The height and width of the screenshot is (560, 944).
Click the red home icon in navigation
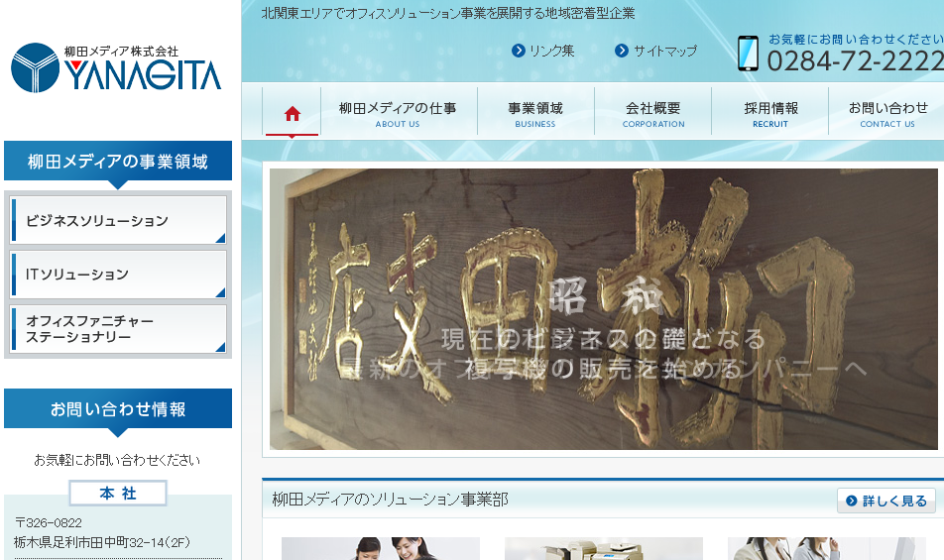coord(292,113)
